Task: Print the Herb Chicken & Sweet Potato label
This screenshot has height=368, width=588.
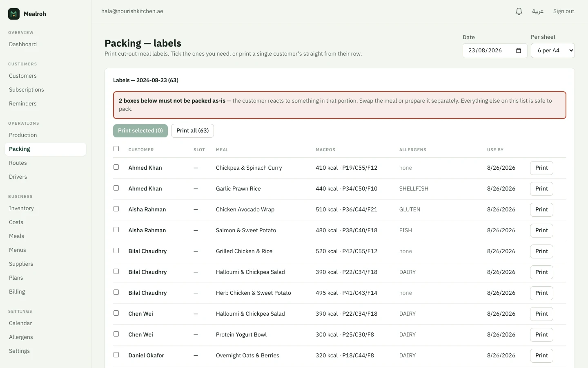Action: pyautogui.click(x=541, y=293)
